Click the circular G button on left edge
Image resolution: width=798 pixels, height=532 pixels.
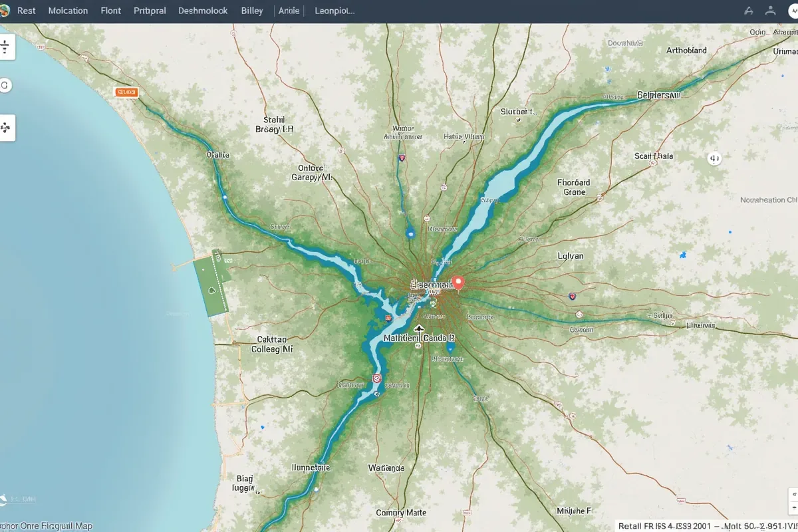(5, 85)
